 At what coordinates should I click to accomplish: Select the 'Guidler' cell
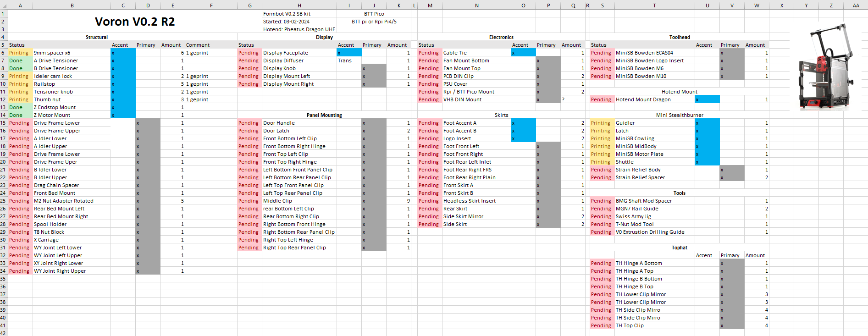tap(654, 123)
